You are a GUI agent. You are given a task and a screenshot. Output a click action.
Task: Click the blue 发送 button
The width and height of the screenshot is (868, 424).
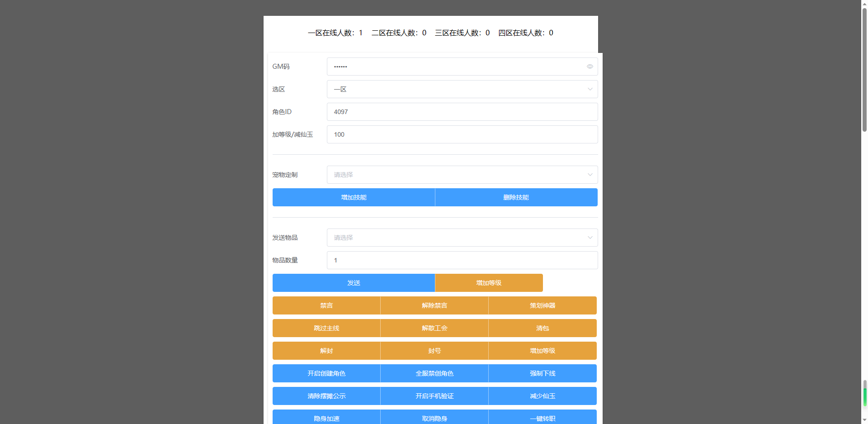(354, 283)
